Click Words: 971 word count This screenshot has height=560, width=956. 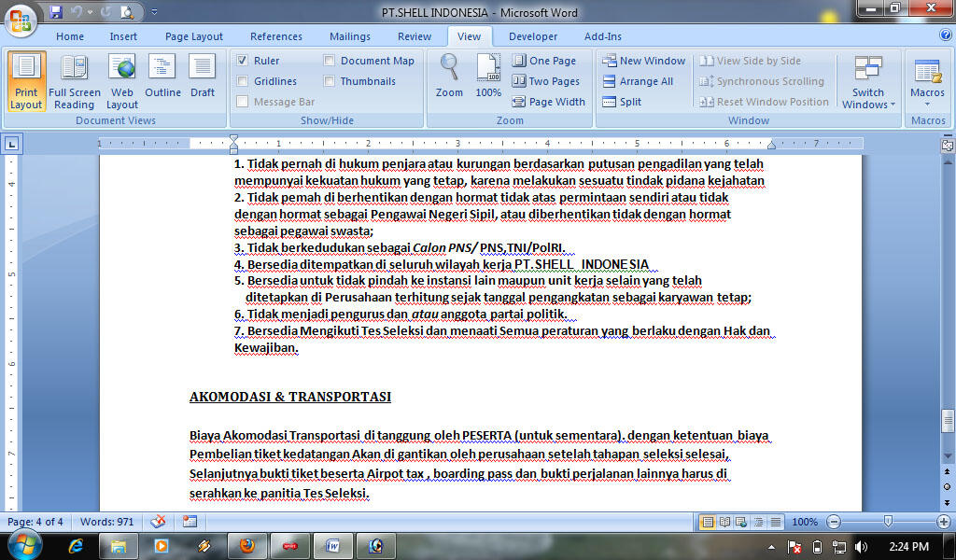coord(106,522)
